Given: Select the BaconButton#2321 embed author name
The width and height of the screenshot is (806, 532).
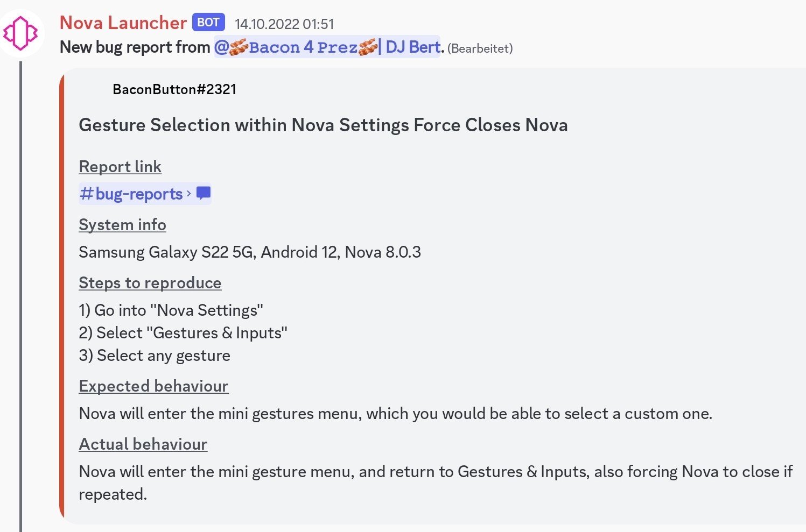Looking at the screenshot, I should coord(174,89).
